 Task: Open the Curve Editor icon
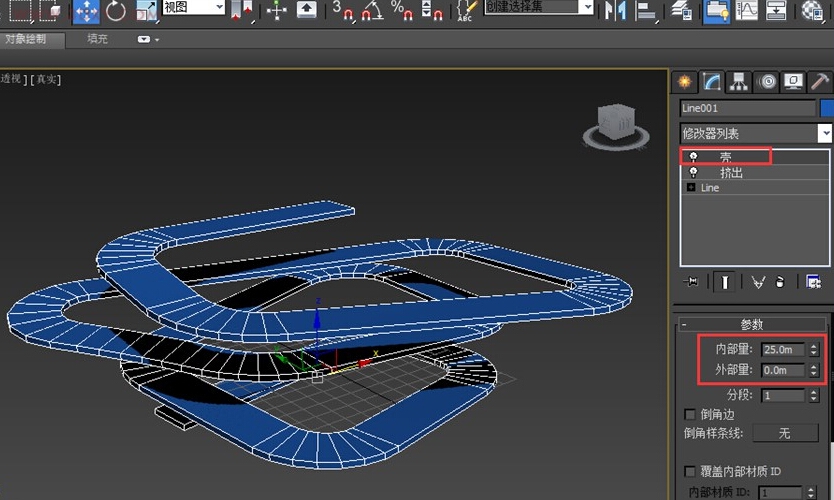pos(746,11)
